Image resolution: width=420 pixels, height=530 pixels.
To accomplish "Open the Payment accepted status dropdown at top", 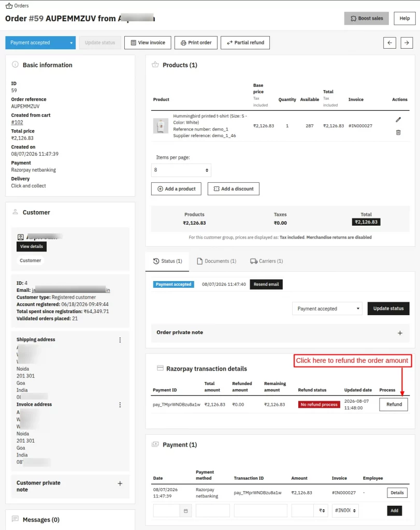I will pyautogui.click(x=40, y=42).
